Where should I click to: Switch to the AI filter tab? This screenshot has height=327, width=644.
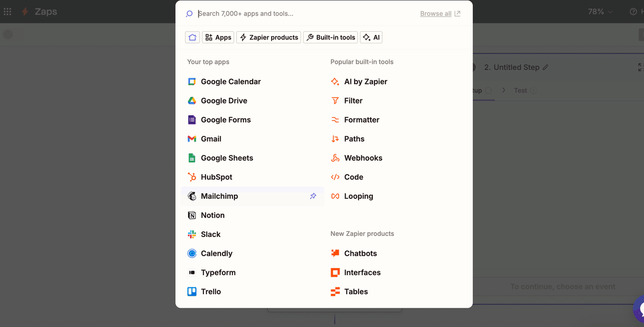[x=371, y=38]
